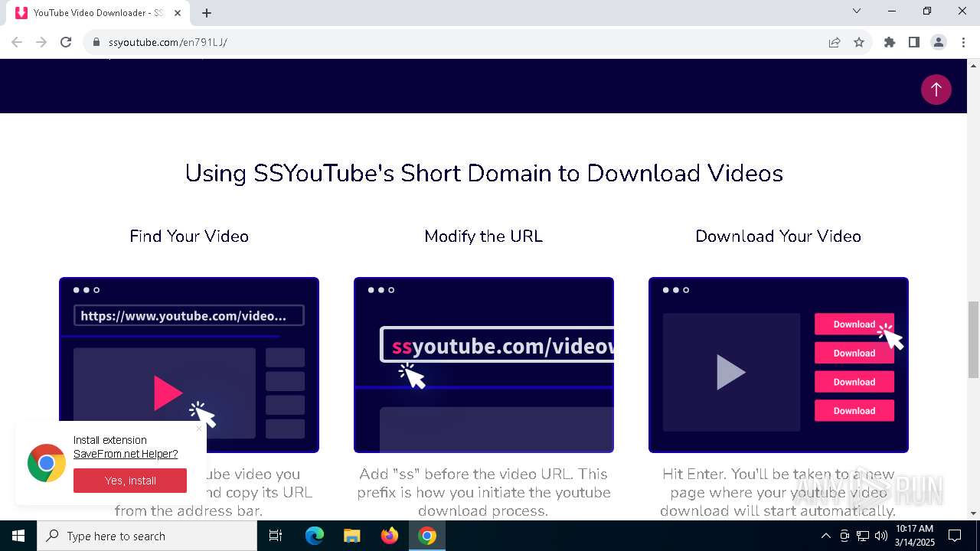The height and width of the screenshot is (551, 980).
Task: Show hidden system tray icons
Action: tap(825, 536)
